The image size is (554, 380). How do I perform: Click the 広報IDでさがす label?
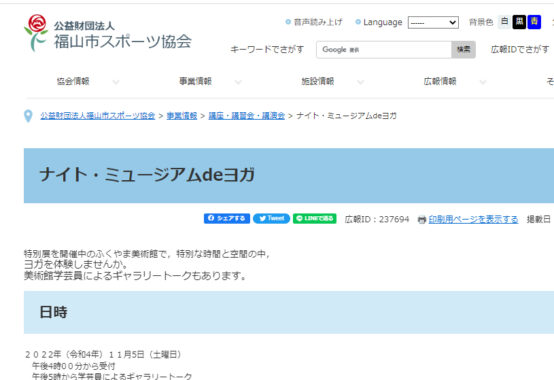(519, 49)
